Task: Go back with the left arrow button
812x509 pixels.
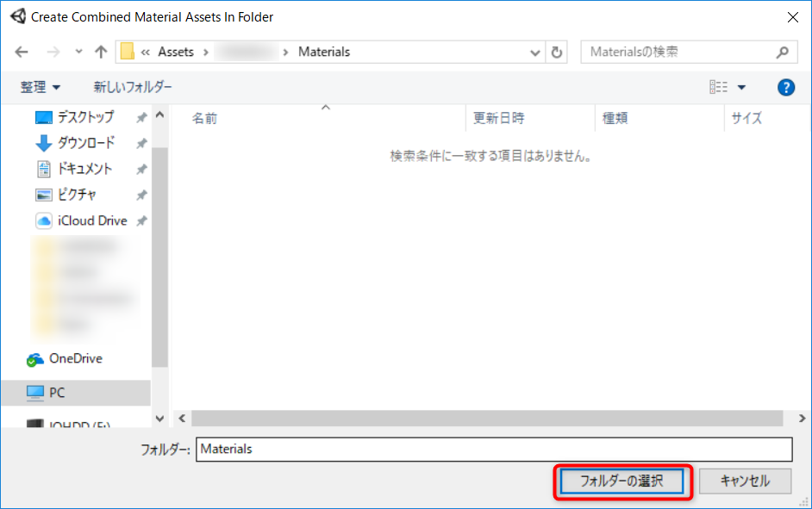Action: coord(22,52)
